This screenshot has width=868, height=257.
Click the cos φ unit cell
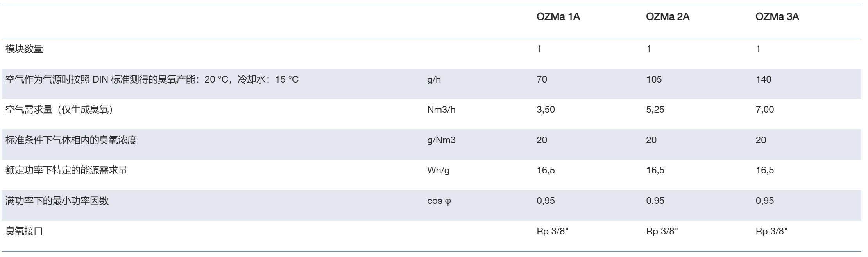439,201
